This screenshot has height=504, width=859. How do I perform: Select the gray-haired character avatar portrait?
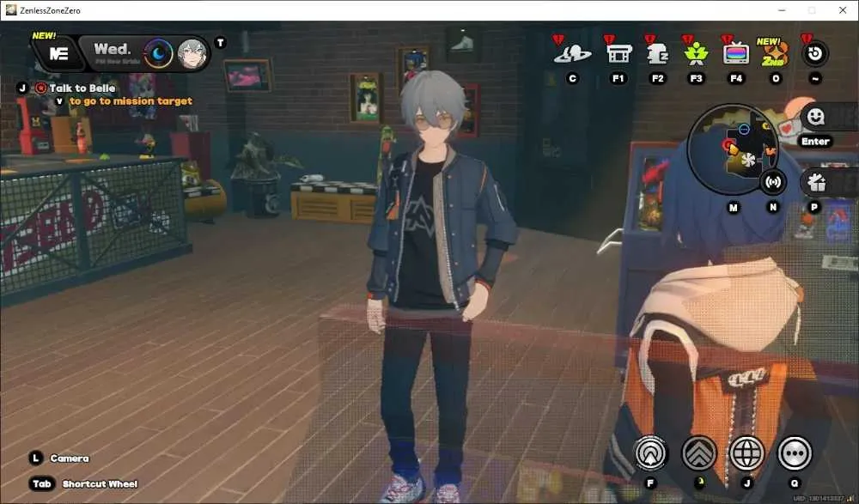tap(192, 54)
